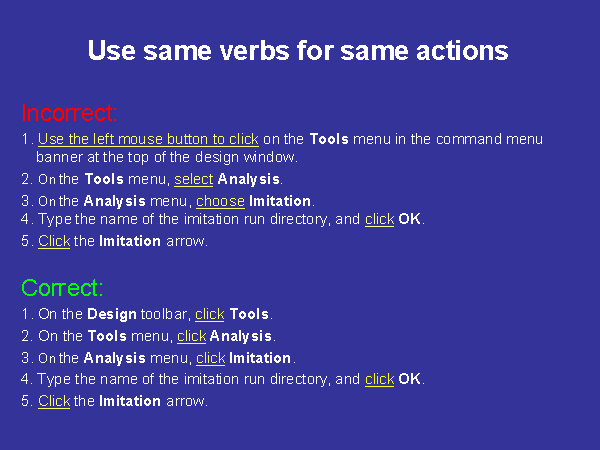The image size is (600, 450).
Task: Click the "Use the left mouse button to click" link
Action: pos(148,139)
